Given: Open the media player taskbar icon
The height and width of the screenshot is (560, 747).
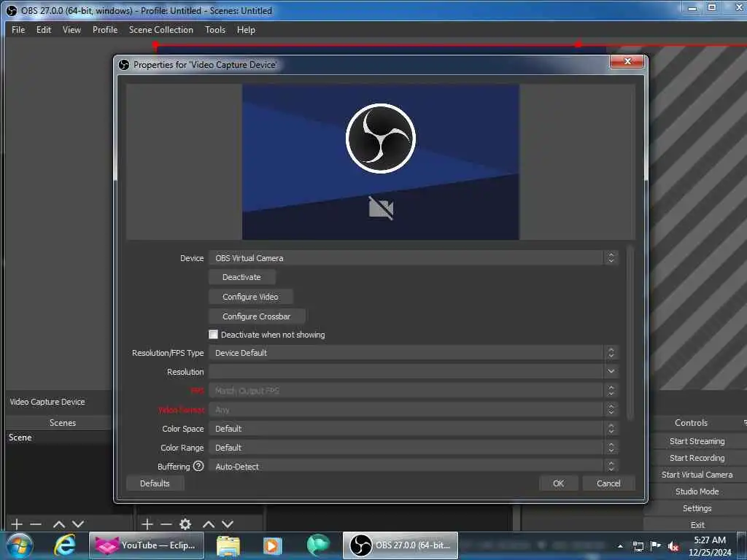Looking at the screenshot, I should pyautogui.click(x=273, y=545).
